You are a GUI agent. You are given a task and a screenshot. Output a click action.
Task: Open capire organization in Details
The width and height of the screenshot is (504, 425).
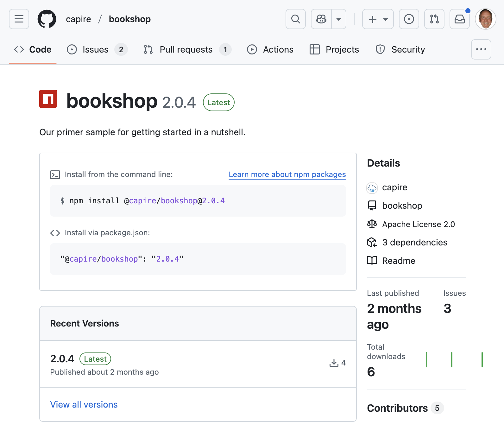(394, 187)
